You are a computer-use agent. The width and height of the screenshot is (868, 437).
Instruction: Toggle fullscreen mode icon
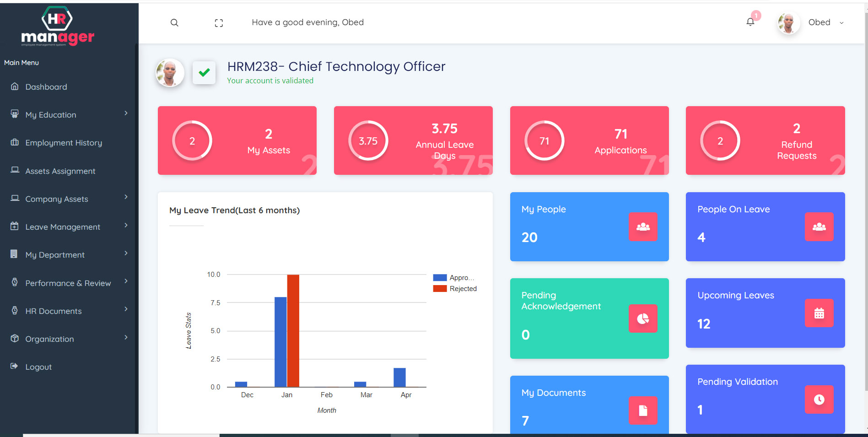pos(219,23)
